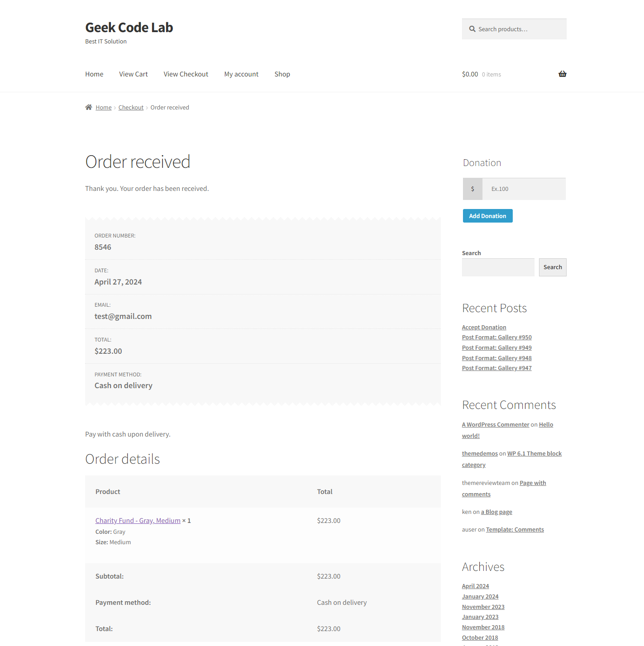Click the sidebar search text box

pyautogui.click(x=498, y=267)
